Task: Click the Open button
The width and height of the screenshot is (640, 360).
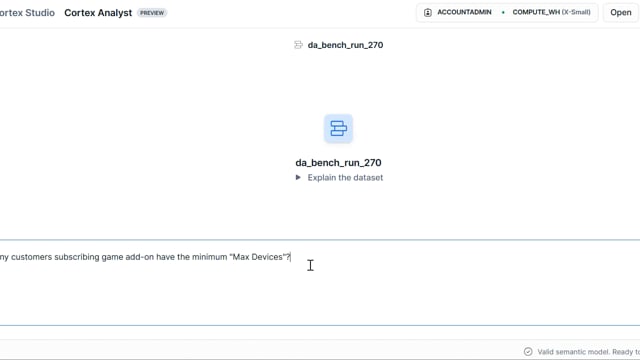Action: (621, 12)
